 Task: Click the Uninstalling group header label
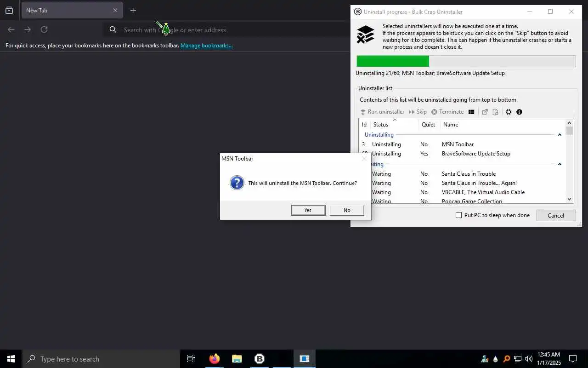click(379, 135)
